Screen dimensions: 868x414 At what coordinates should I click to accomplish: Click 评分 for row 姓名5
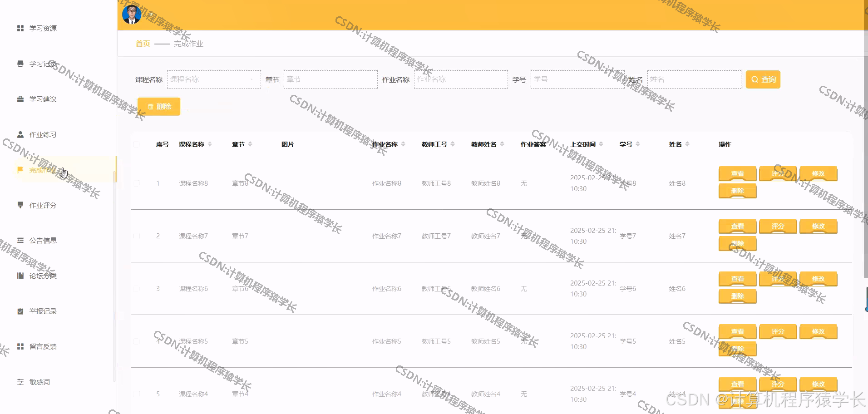778,331
